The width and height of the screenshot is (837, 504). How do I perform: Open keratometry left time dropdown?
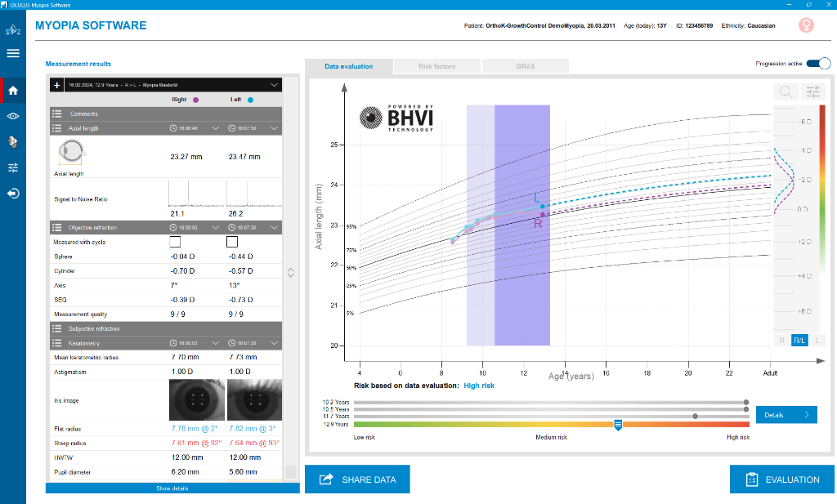[274, 343]
